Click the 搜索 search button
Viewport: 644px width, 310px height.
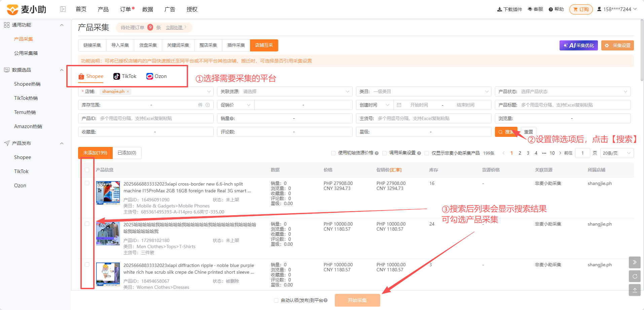[x=506, y=132]
